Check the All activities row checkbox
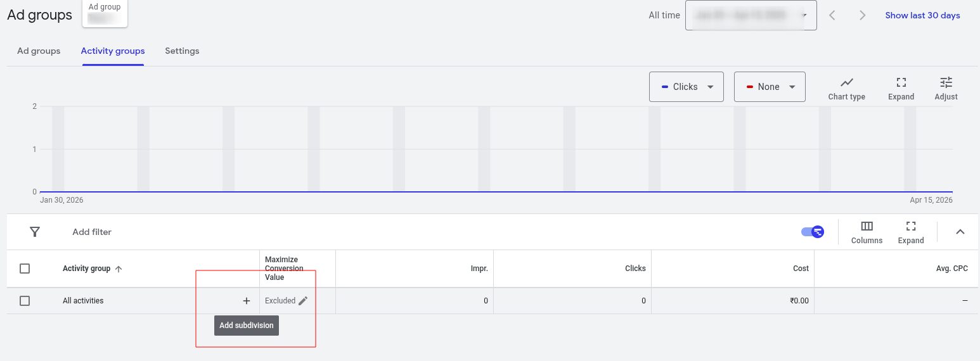The height and width of the screenshot is (361, 980). (x=25, y=301)
